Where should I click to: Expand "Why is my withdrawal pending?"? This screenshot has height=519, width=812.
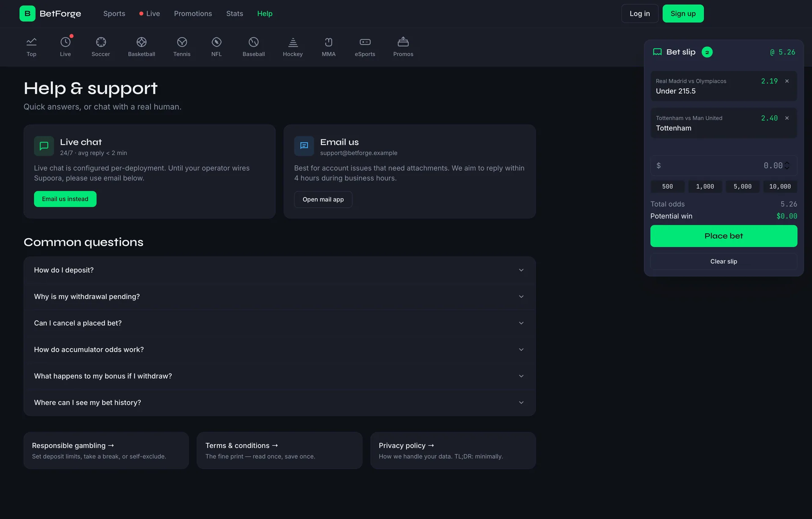[280, 297]
